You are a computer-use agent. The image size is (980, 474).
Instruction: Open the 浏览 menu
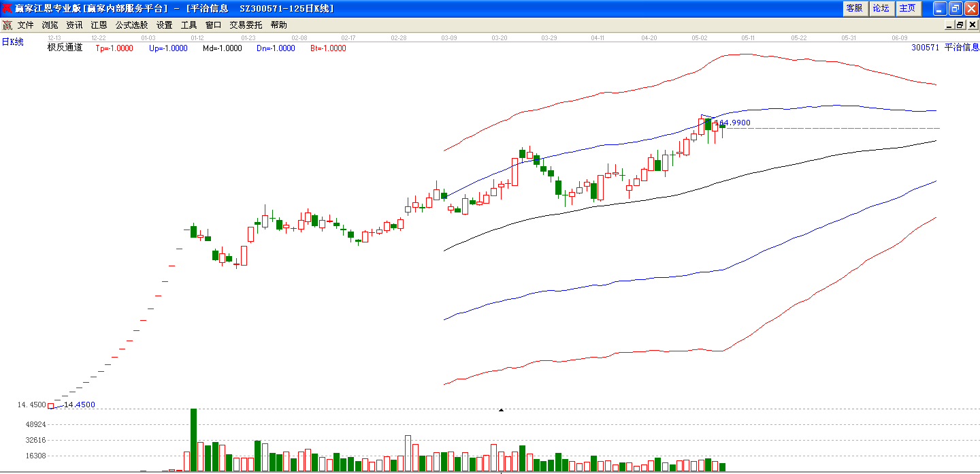[x=50, y=25]
